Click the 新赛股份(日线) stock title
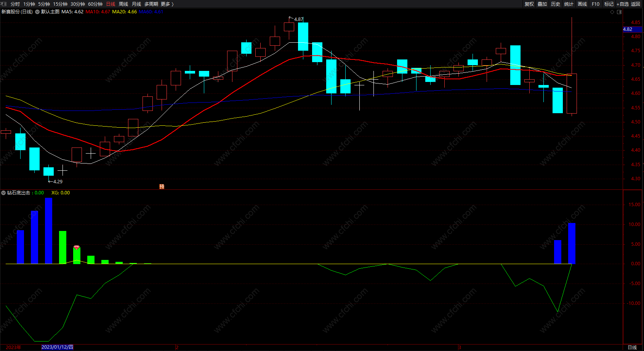Viewport: 644px width, 351px height. tap(17, 12)
